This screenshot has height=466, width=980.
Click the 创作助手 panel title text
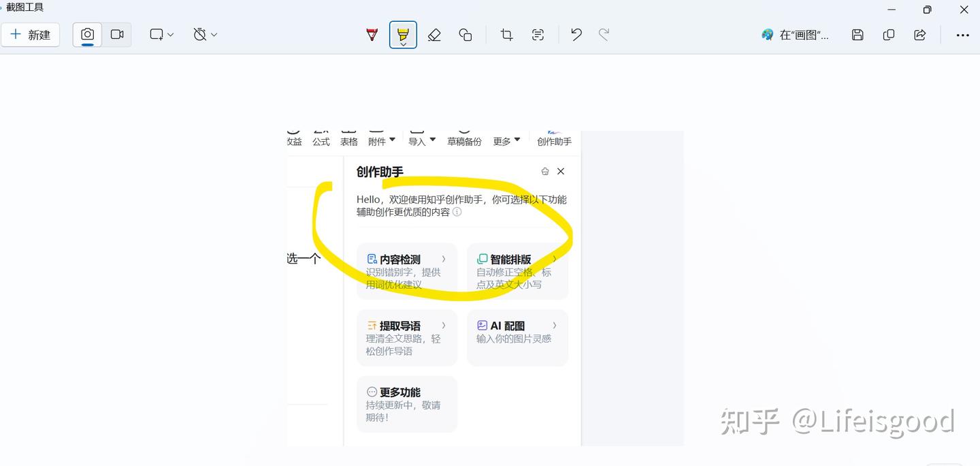tap(380, 172)
